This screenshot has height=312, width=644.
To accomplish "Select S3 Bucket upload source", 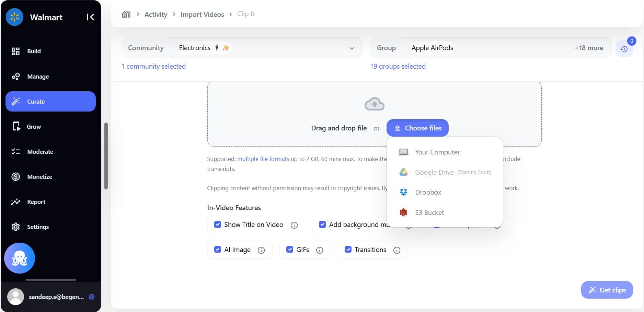I will tap(445, 212).
